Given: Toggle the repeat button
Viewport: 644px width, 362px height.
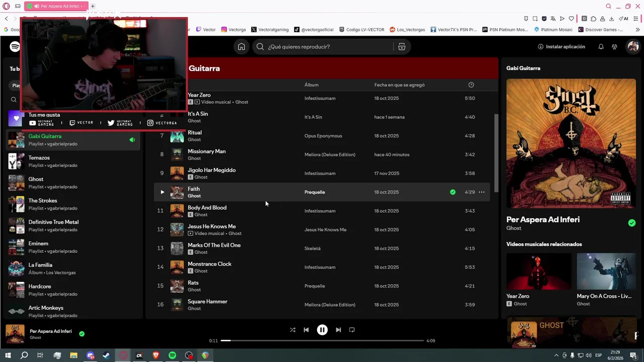Looking at the screenshot, I should [352, 330].
